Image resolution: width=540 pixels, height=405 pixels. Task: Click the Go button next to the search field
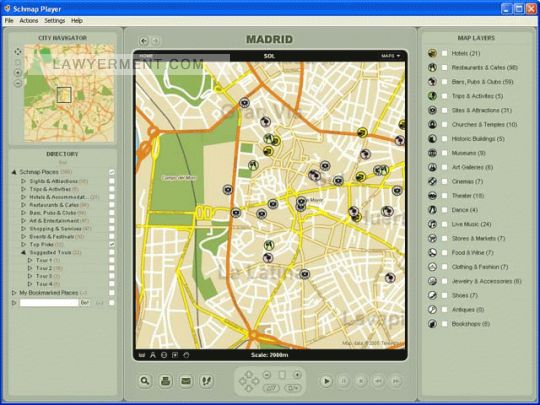click(x=85, y=303)
